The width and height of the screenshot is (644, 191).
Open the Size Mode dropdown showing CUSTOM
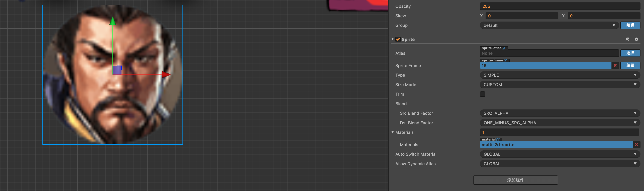pyautogui.click(x=560, y=85)
